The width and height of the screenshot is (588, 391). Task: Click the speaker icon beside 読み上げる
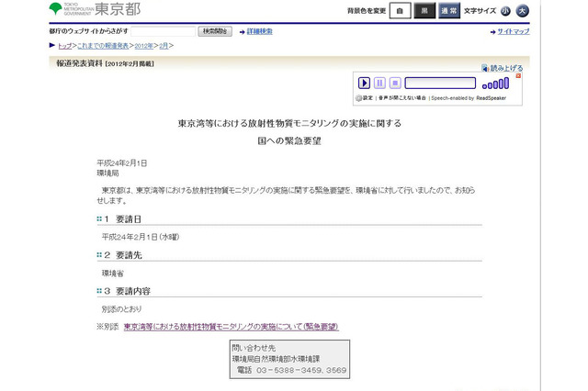pyautogui.click(x=485, y=68)
